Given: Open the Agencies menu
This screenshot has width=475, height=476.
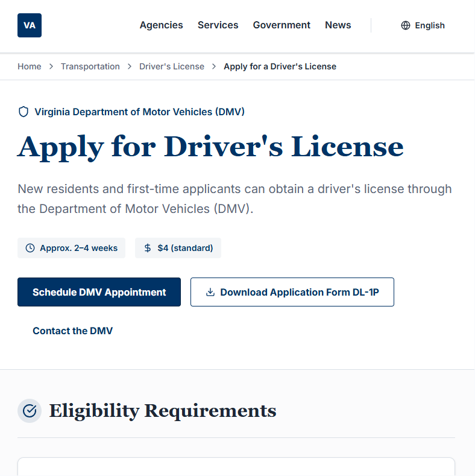Looking at the screenshot, I should pos(161,25).
